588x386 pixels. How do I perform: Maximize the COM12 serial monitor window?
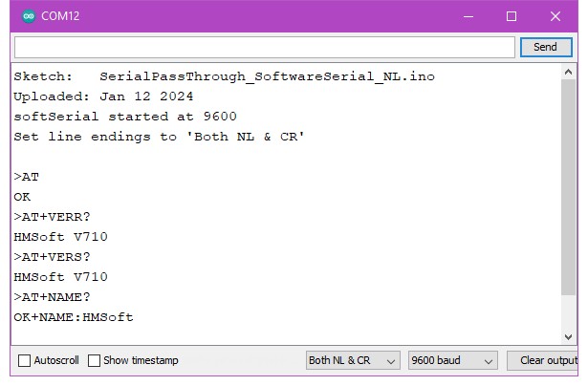click(512, 16)
